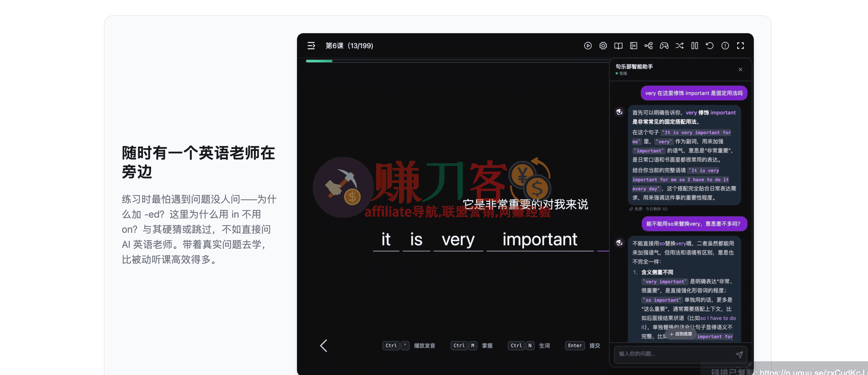Image resolution: width=868 pixels, height=375 pixels.
Task: Enable shuffle mode for sentences
Action: [x=680, y=46]
